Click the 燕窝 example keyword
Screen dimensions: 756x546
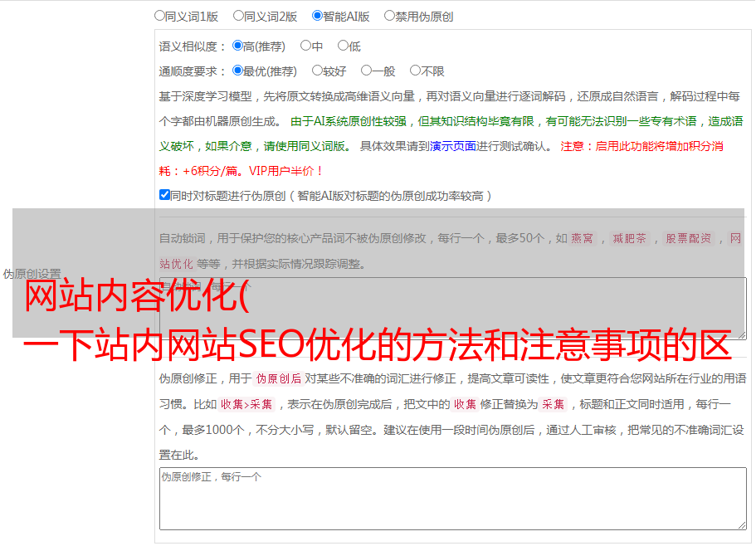(582, 238)
